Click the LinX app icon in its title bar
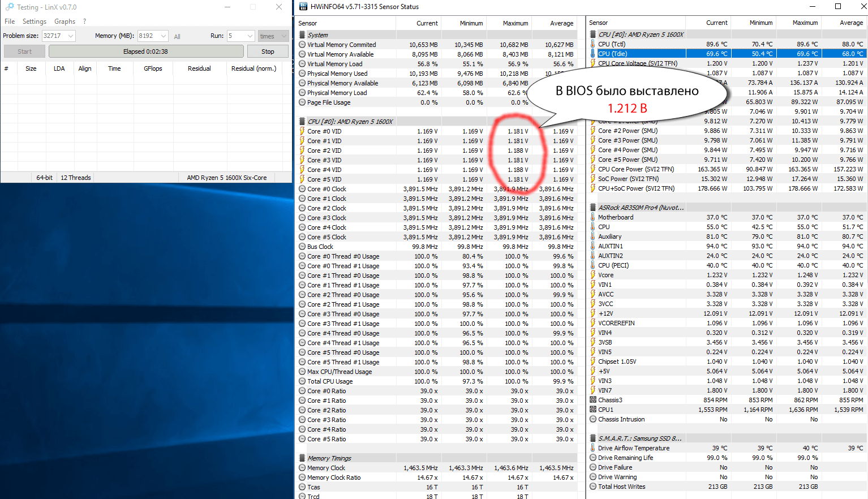 coord(9,7)
